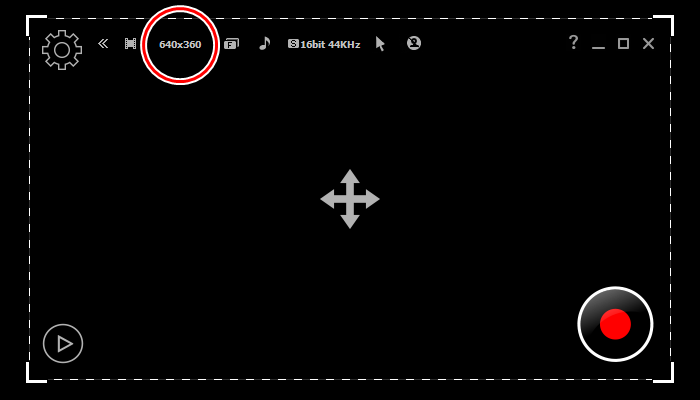Click the round play button
Viewport: 700px width, 400px height.
(x=63, y=343)
